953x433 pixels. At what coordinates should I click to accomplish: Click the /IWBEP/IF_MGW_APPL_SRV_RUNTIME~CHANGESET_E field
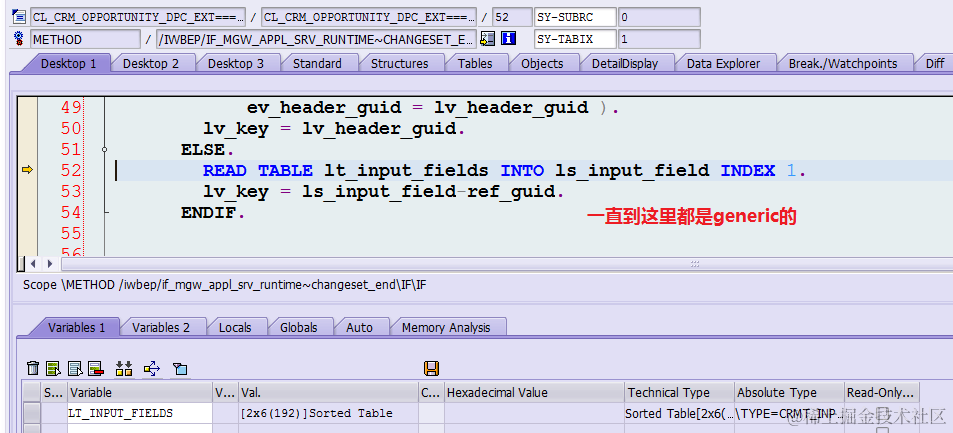[316, 40]
